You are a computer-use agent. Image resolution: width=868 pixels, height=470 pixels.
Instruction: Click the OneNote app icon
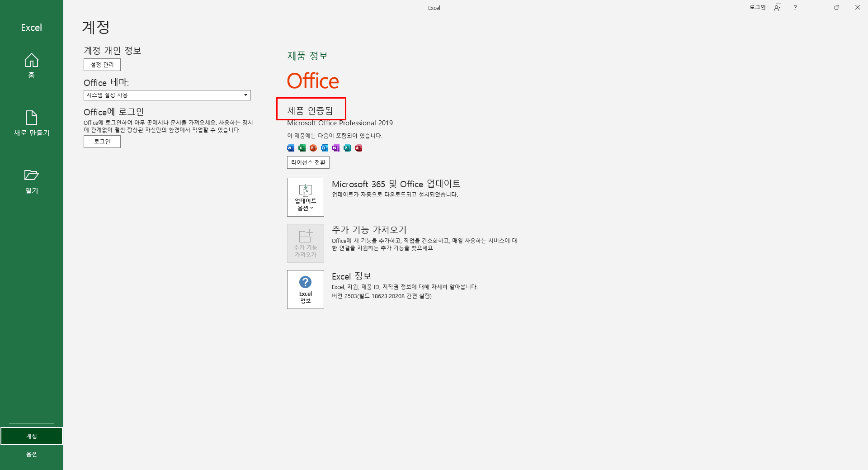[336, 148]
